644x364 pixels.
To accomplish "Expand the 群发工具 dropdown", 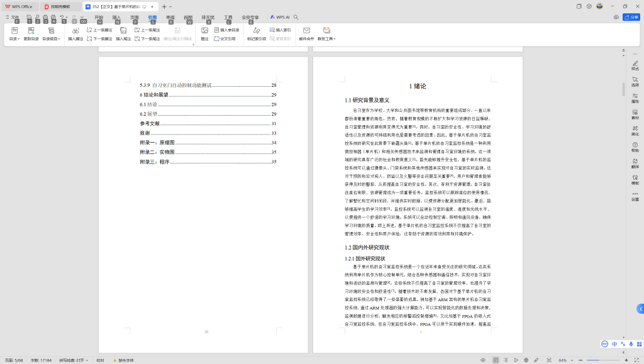I will (327, 40).
